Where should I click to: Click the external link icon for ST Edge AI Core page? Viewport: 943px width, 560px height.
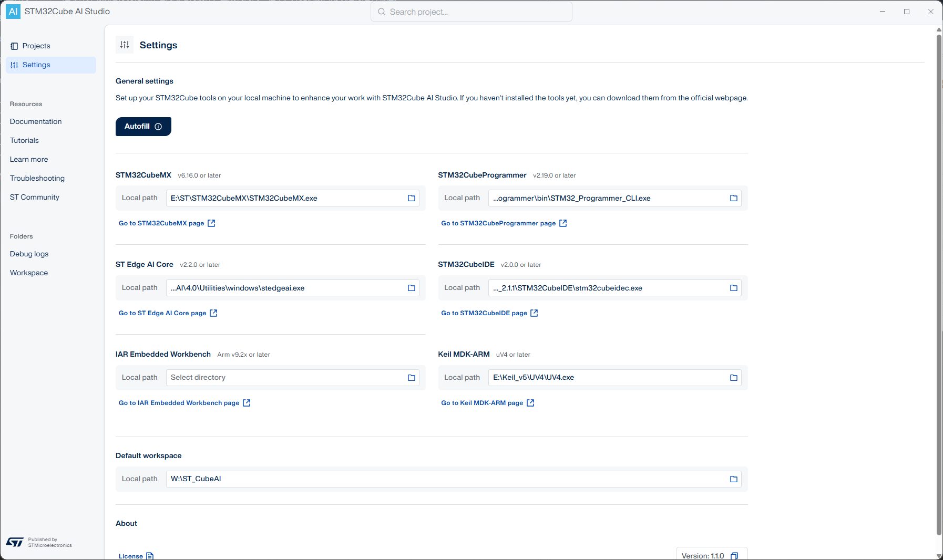coord(213,313)
